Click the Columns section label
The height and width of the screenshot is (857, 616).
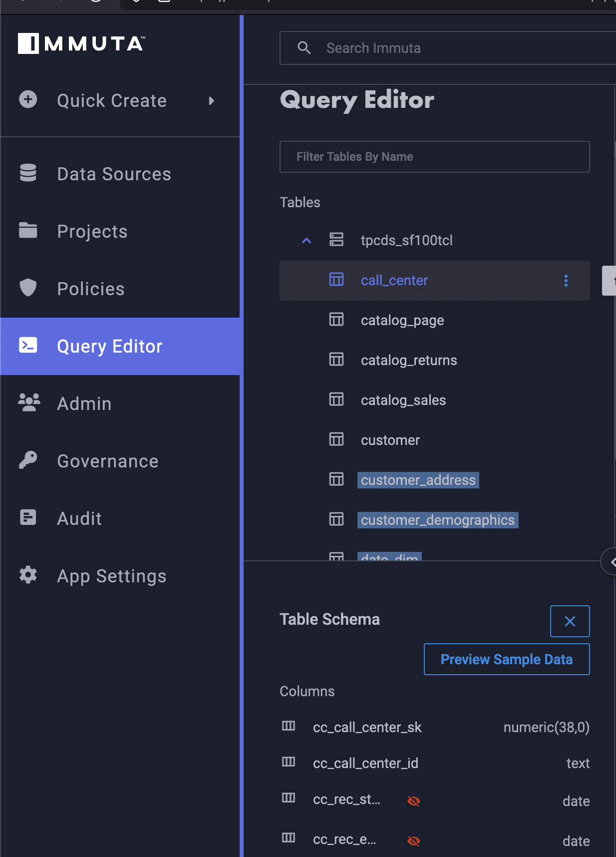tap(308, 691)
